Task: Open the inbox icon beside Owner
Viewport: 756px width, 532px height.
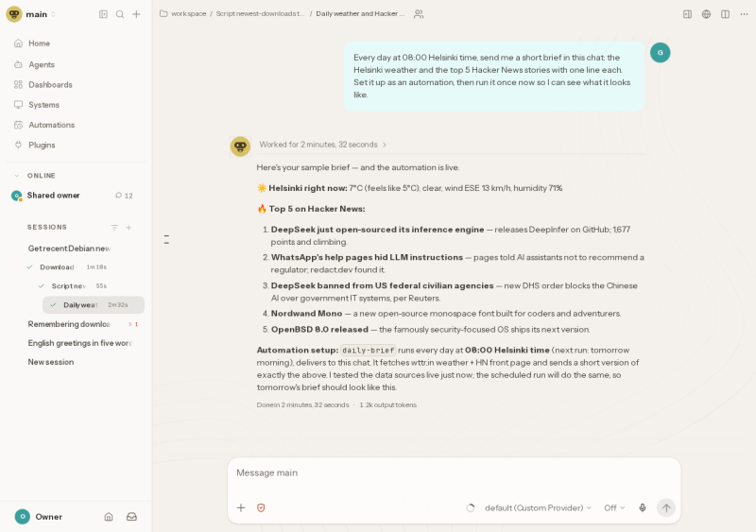Action: [x=131, y=517]
